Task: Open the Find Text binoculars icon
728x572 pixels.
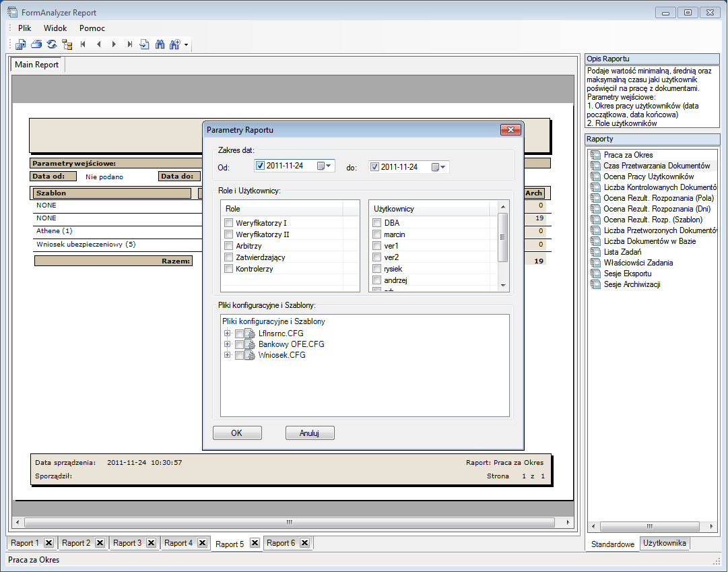Action: point(160,44)
